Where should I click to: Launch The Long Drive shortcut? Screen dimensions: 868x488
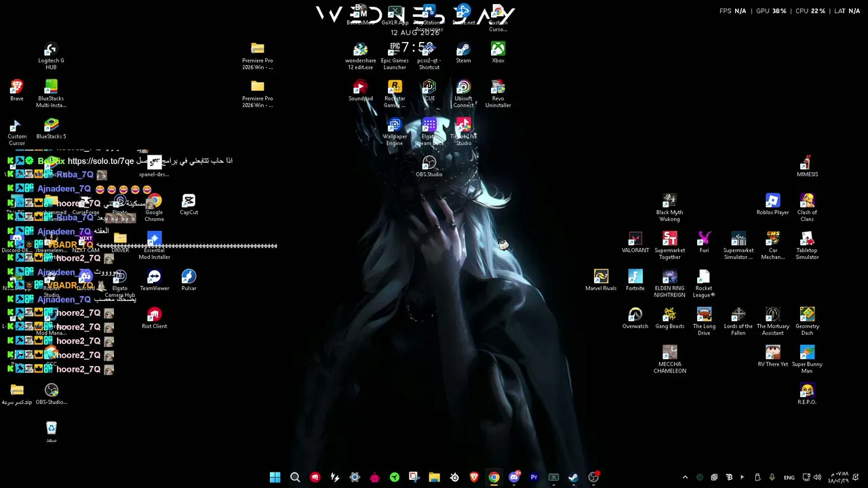pos(704,322)
